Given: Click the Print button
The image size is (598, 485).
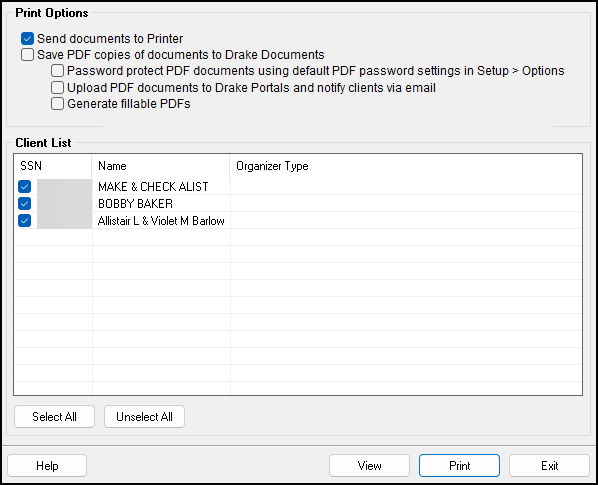Looking at the screenshot, I should 460,466.
